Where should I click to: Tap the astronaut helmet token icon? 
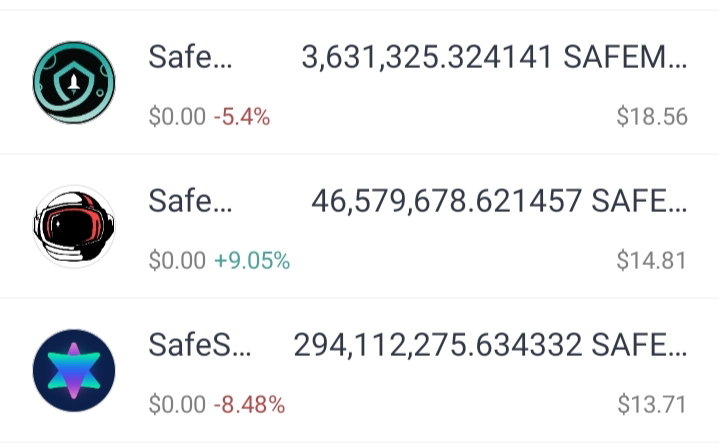pyautogui.click(x=74, y=227)
